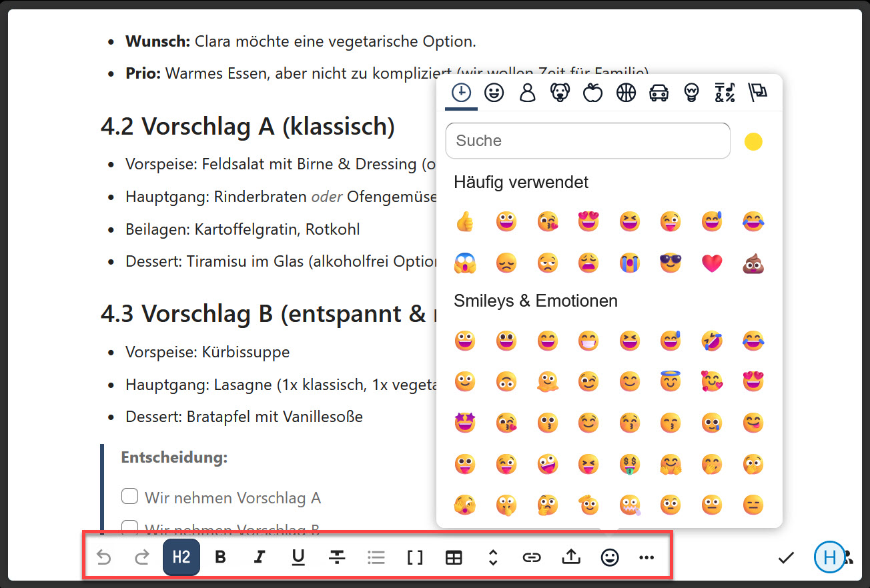Expand the up-down chevron toolbar control
The image size is (870, 588).
(493, 557)
